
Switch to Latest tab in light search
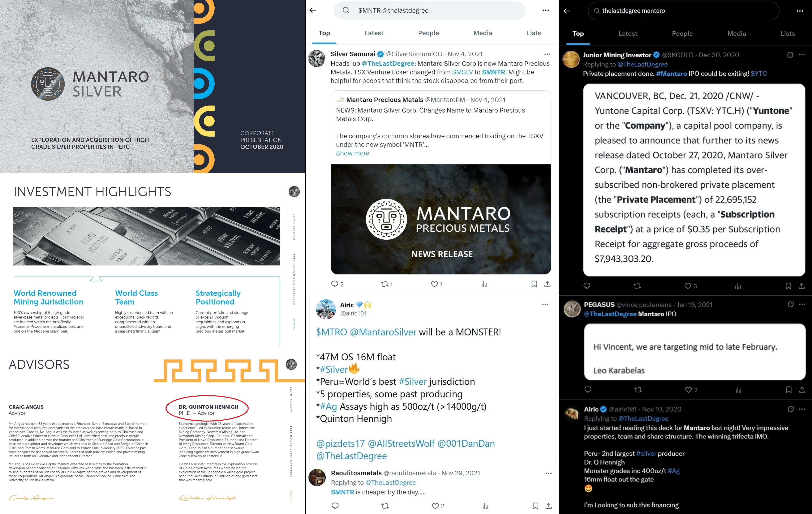coord(374,33)
